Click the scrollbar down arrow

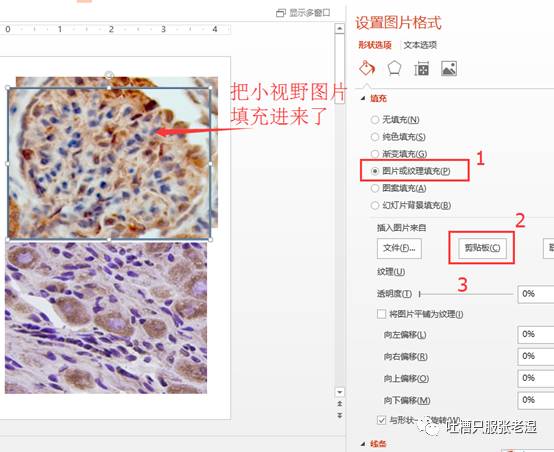click(340, 392)
